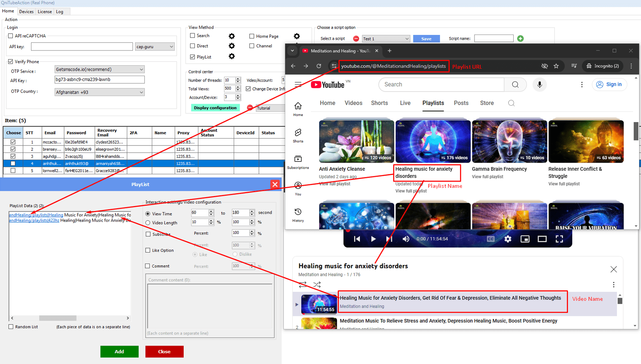Enable Subscribe interaction checkbox
641x364 pixels.
coord(148,234)
